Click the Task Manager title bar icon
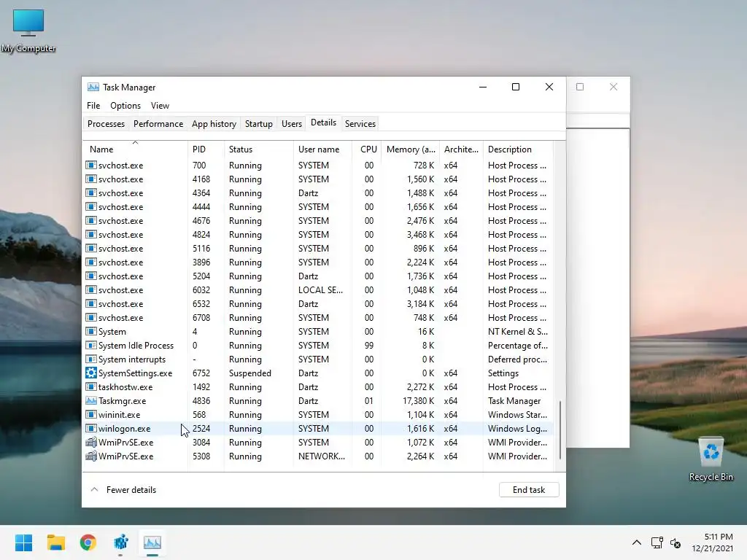This screenshot has height=560, width=747. pos(93,87)
